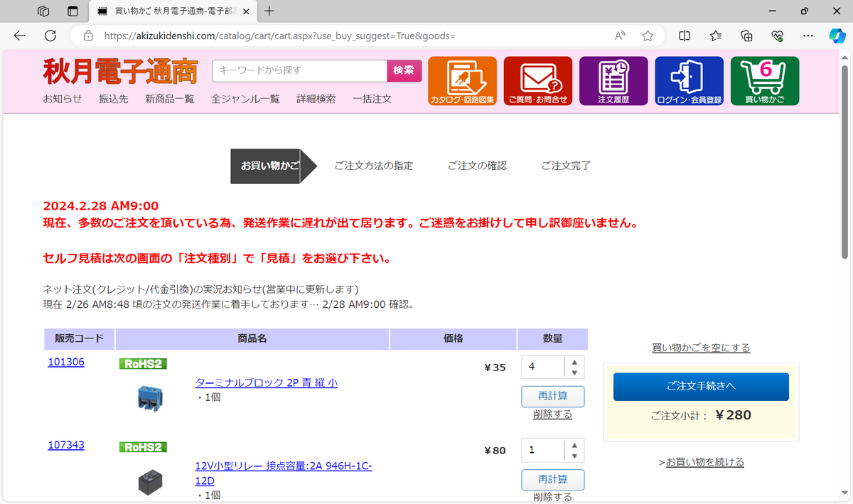Open the shopping cart icon showing 6

(x=765, y=81)
